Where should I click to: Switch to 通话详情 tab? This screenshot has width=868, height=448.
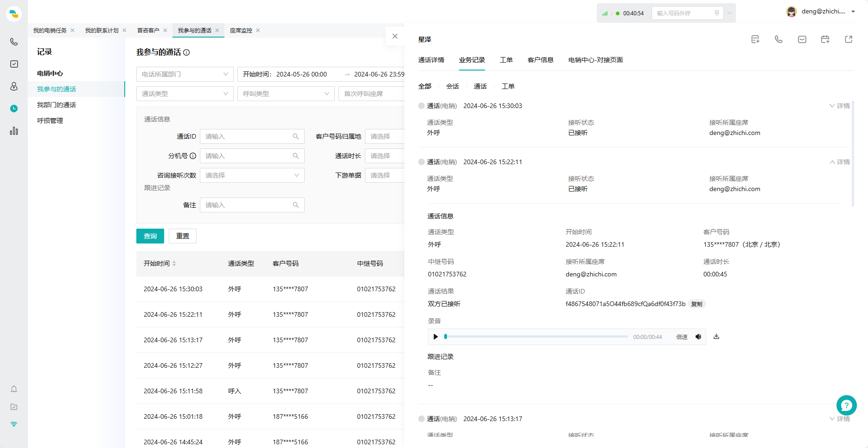pyautogui.click(x=431, y=60)
